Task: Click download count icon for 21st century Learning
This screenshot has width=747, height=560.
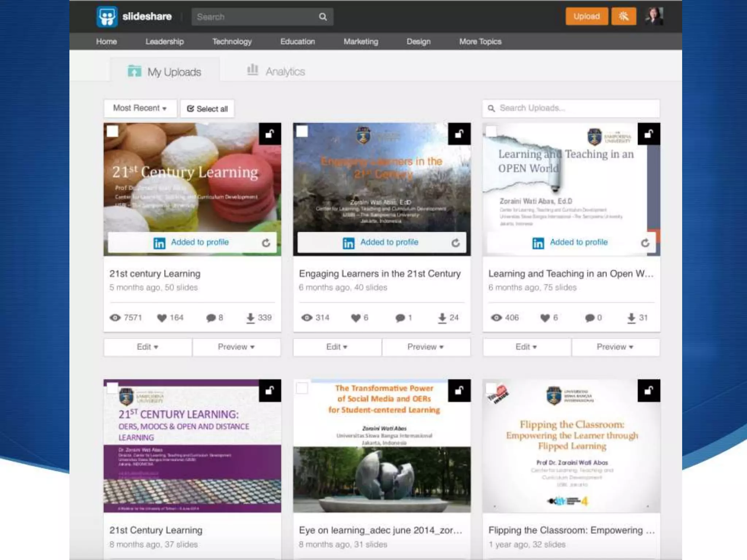Action: 250,318
